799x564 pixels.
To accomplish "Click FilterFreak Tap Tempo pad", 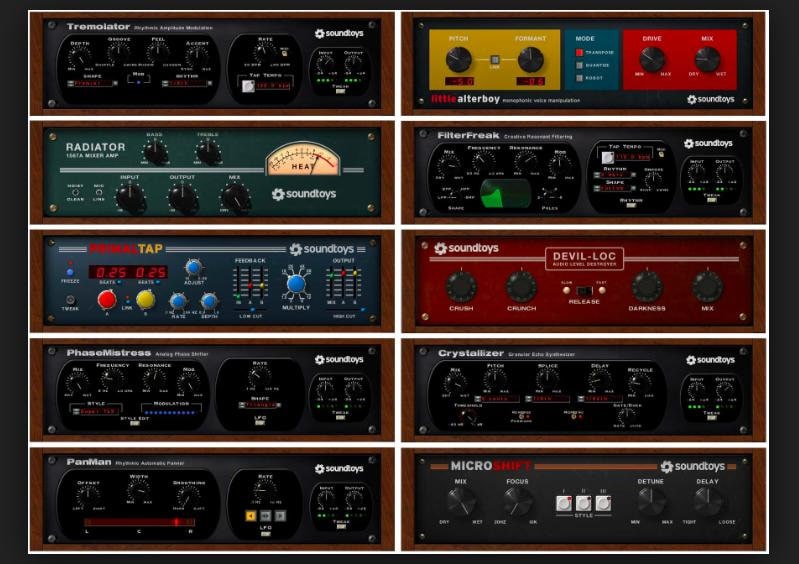I will [607, 157].
